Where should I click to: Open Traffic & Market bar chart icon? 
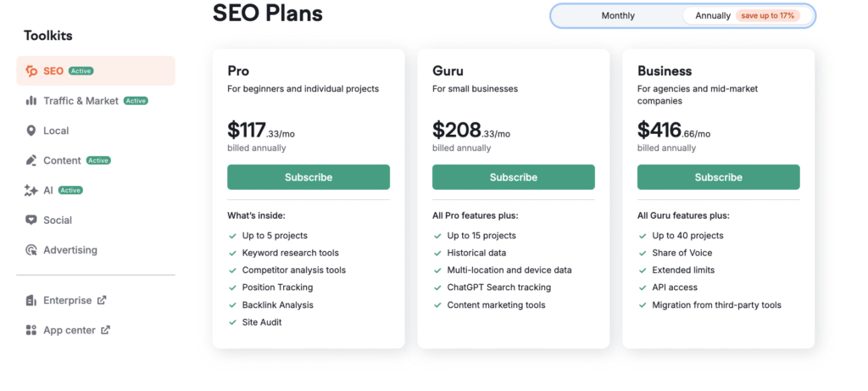[31, 101]
